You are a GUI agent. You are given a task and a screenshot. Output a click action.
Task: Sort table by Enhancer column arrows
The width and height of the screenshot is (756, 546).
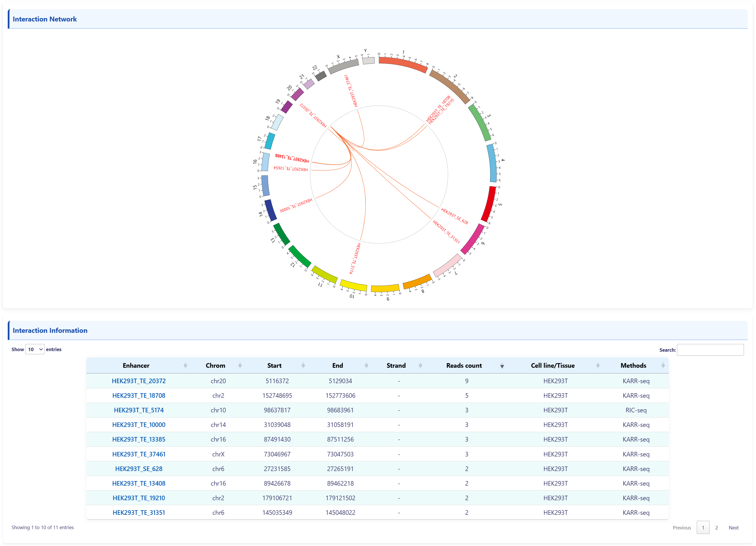[185, 365]
